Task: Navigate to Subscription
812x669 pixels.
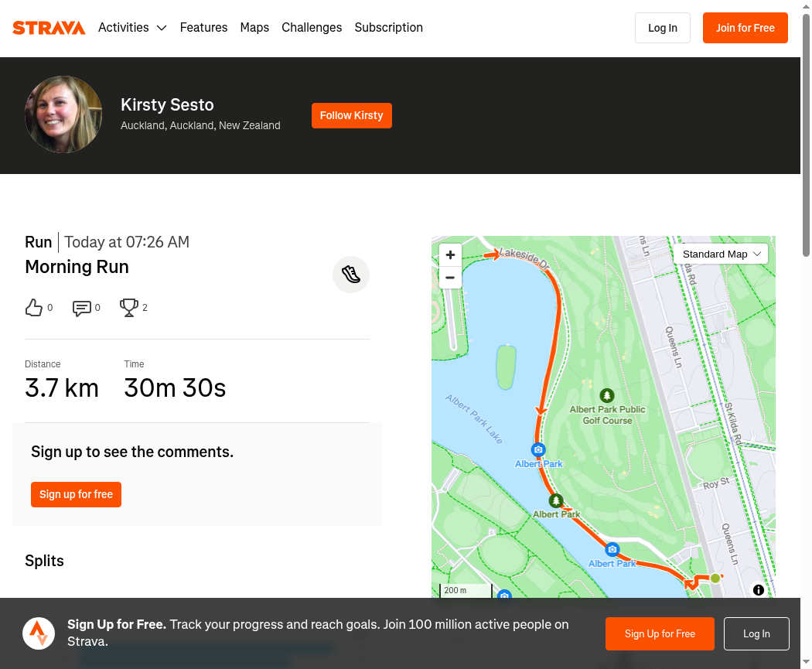Action: [388, 27]
